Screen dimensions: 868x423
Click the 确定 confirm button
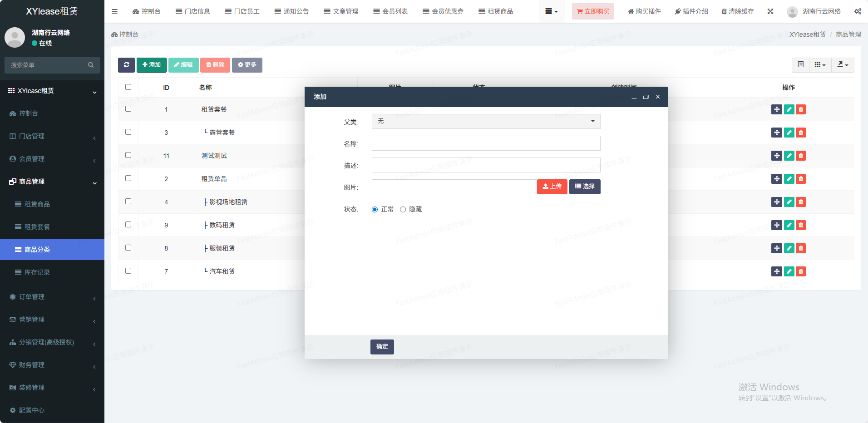[382, 347]
